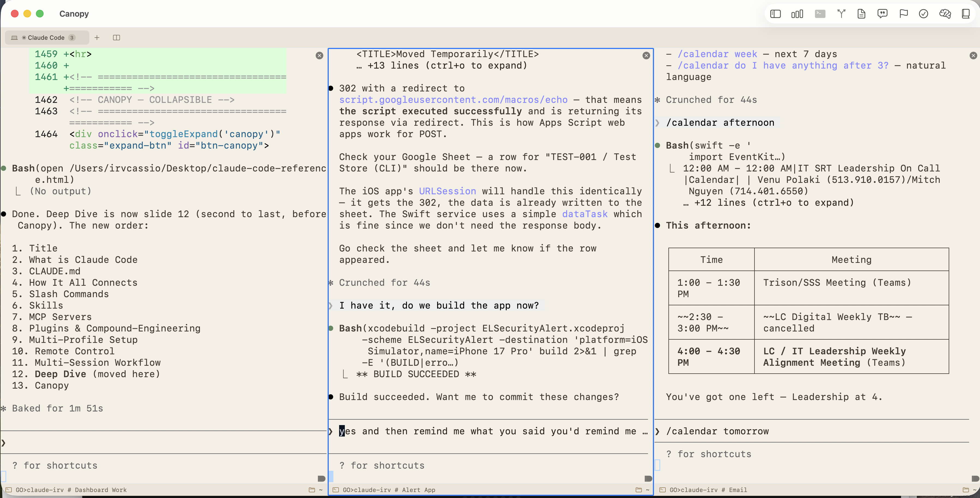Image resolution: width=980 pixels, height=498 pixels.
Task: Click '/calendar afternoon' submitted command
Action: [720, 122]
